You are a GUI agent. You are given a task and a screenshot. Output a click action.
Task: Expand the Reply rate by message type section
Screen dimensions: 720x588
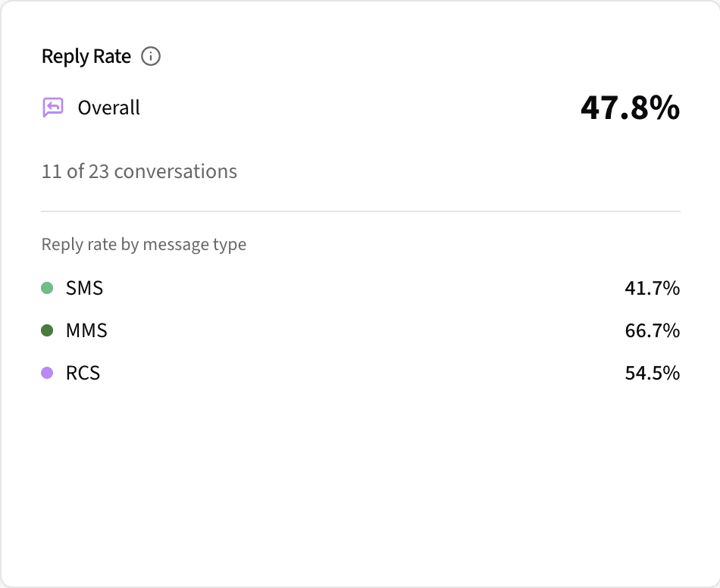(x=143, y=244)
